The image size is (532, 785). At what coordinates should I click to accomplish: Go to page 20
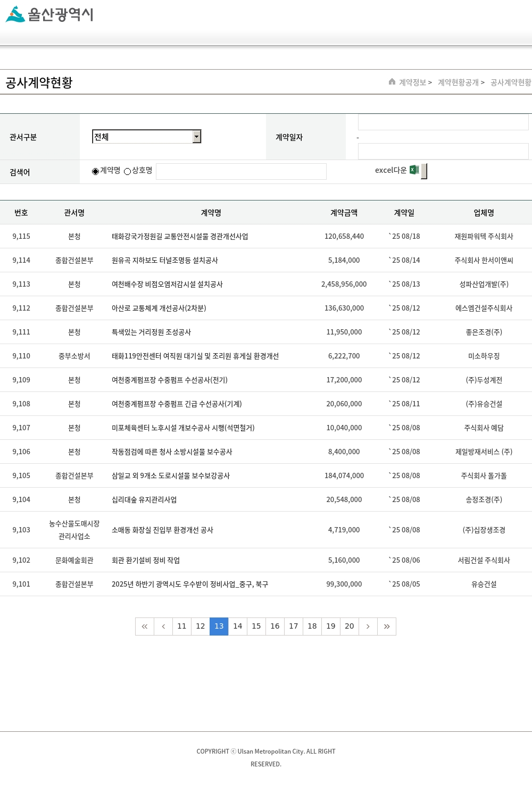click(350, 627)
